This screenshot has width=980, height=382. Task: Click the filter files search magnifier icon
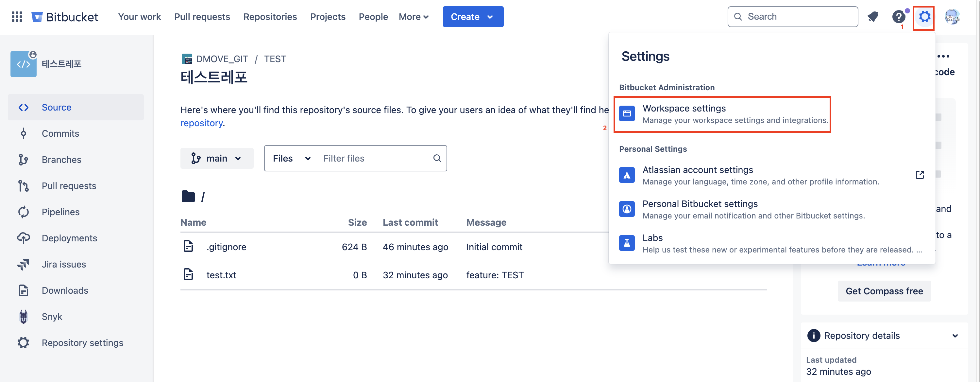click(437, 158)
